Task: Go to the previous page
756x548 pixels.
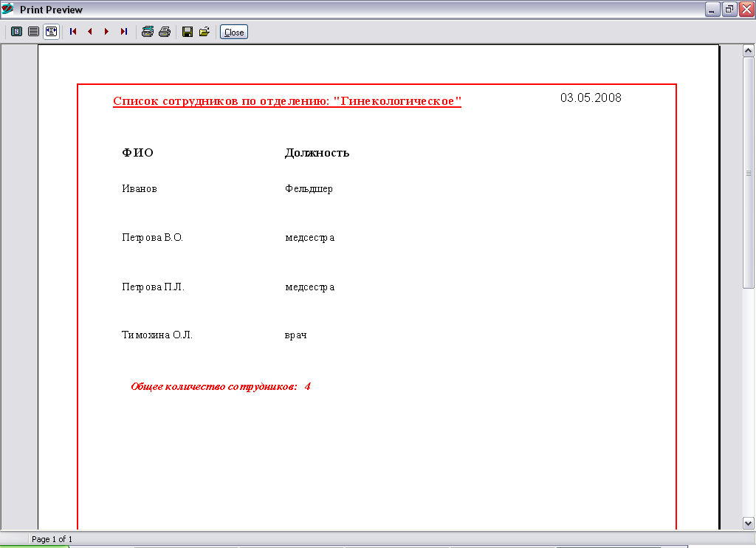Action: pyautogui.click(x=90, y=32)
